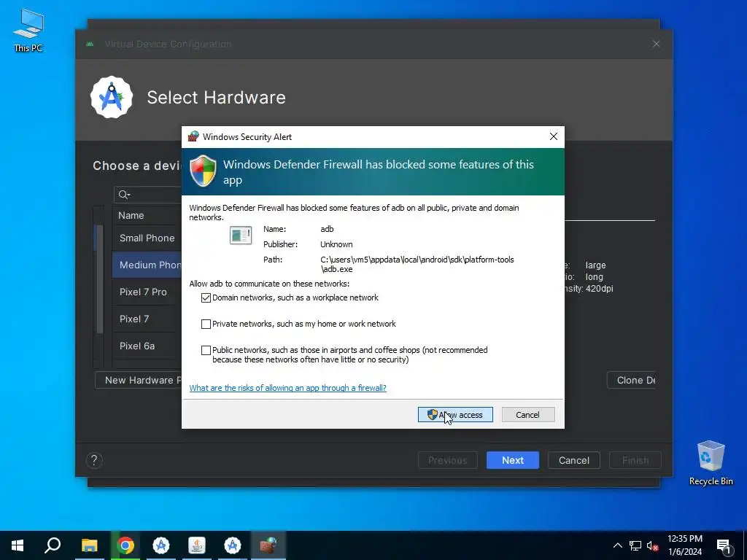The height and width of the screenshot is (560, 747).
Task: Click the Clone Device button
Action: (x=631, y=380)
